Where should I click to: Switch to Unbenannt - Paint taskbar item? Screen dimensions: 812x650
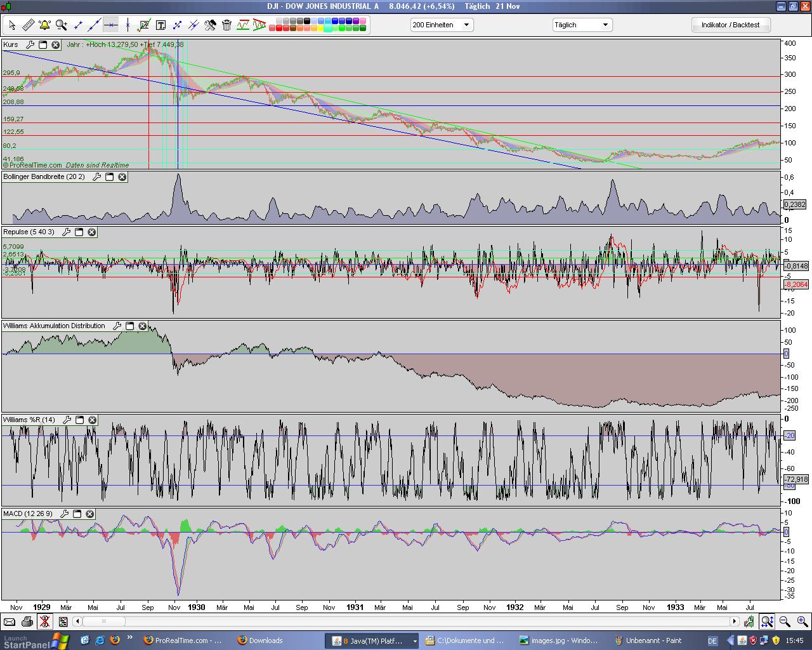pos(648,640)
